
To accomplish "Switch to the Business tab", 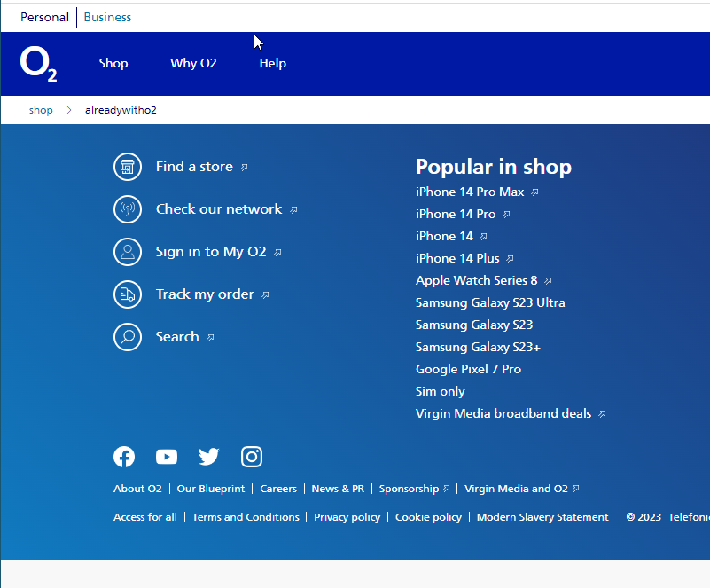I will pyautogui.click(x=107, y=16).
